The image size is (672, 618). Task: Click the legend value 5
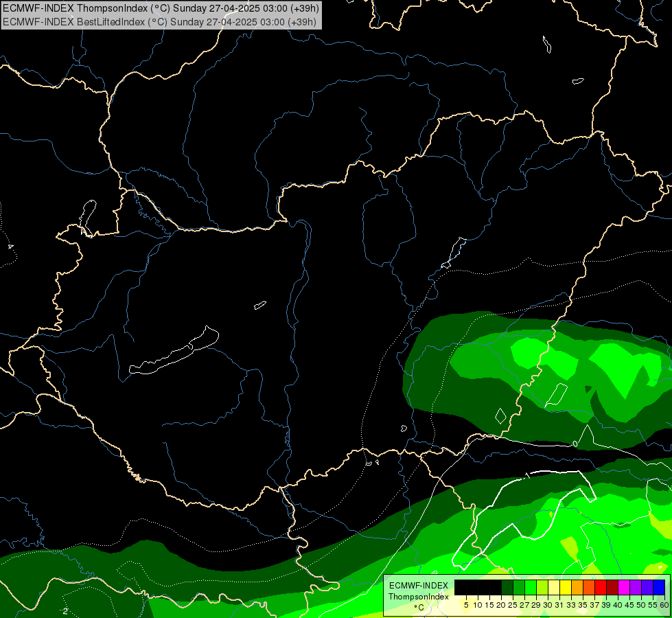pyautogui.click(x=466, y=605)
